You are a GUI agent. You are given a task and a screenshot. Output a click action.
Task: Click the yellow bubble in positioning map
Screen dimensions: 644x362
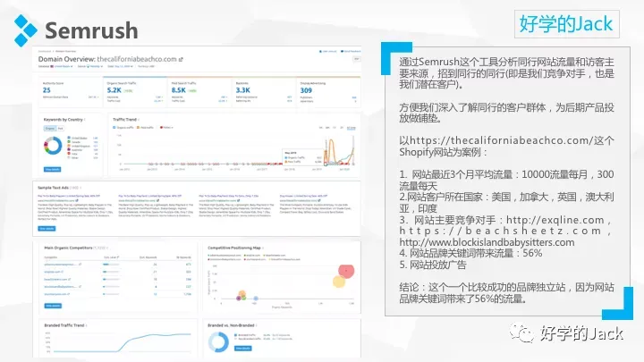click(339, 282)
